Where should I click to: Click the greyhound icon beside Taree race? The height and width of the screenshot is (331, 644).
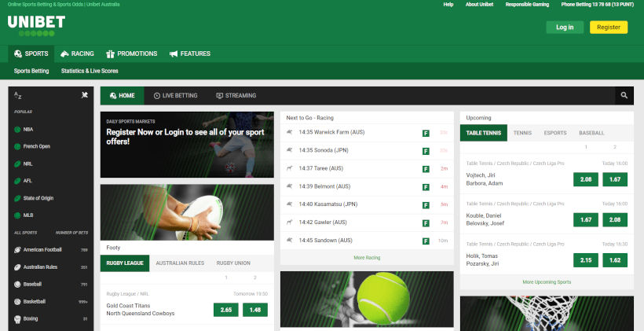(x=290, y=167)
